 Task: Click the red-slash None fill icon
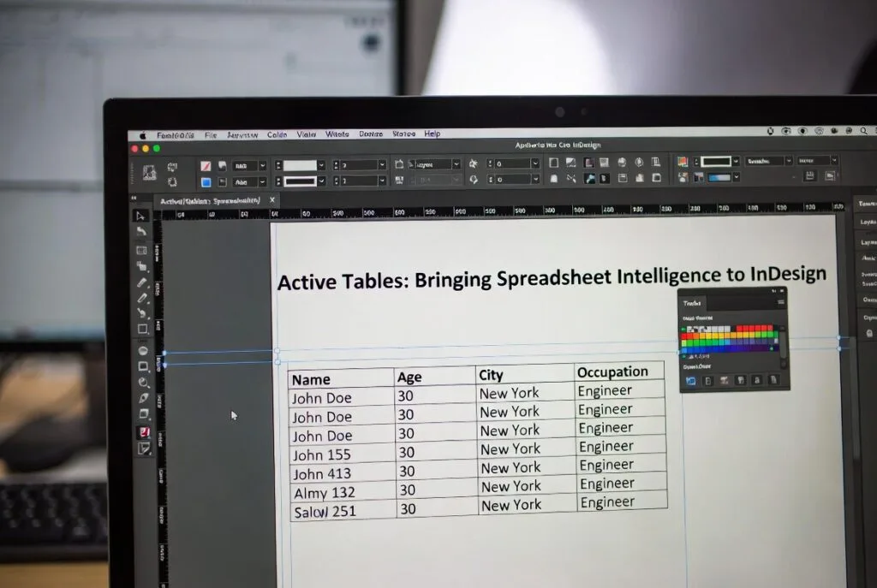[206, 166]
